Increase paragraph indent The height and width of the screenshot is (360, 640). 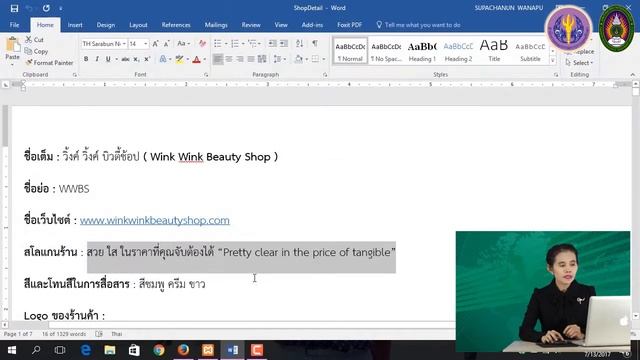click(284, 43)
